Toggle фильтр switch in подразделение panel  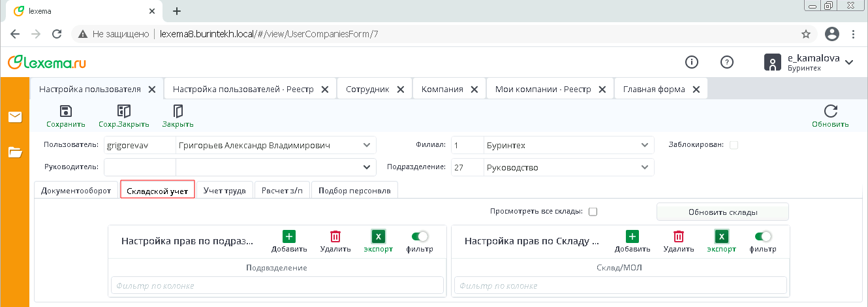click(420, 236)
